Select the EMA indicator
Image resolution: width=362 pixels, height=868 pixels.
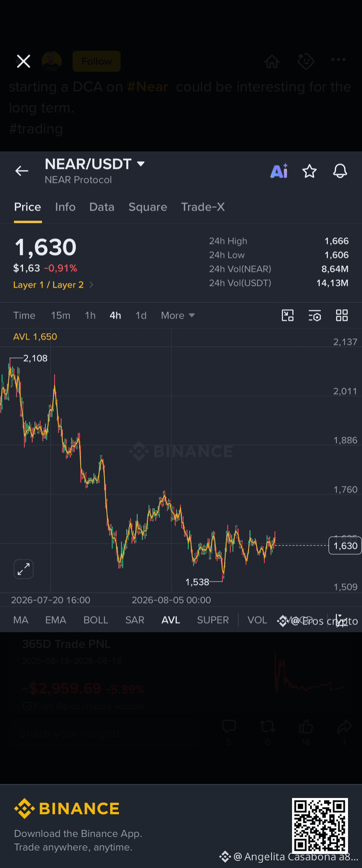[56, 620]
